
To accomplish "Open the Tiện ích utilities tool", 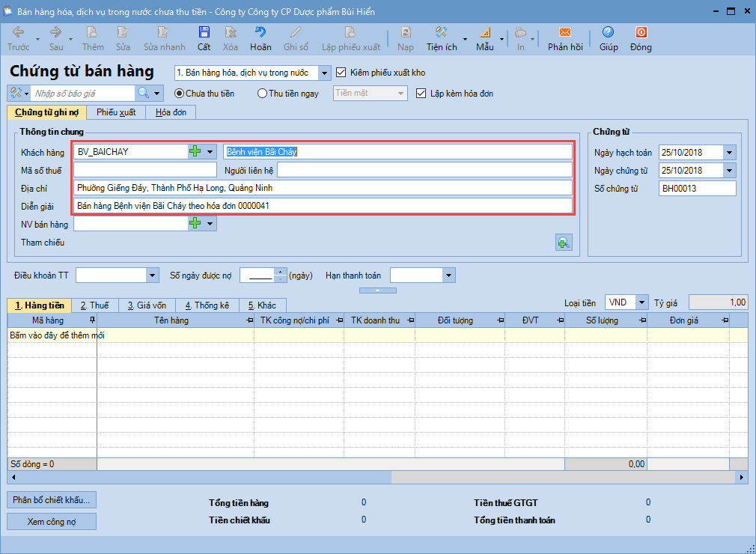I will 442,33.
